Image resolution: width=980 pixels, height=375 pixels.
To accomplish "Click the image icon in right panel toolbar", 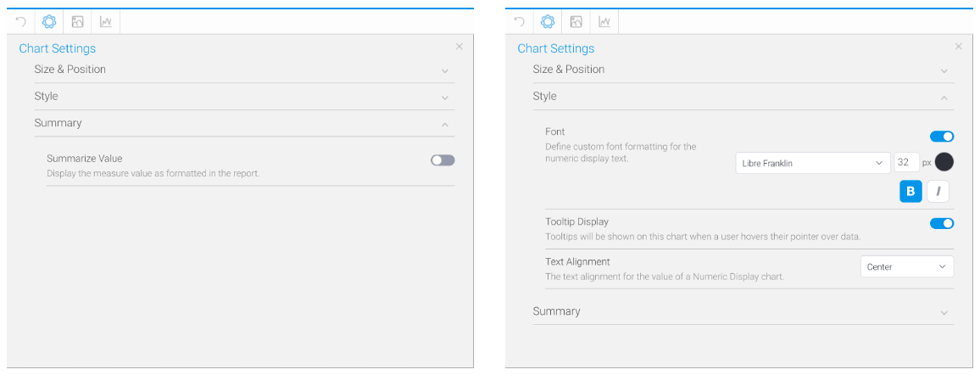I will pos(576,22).
